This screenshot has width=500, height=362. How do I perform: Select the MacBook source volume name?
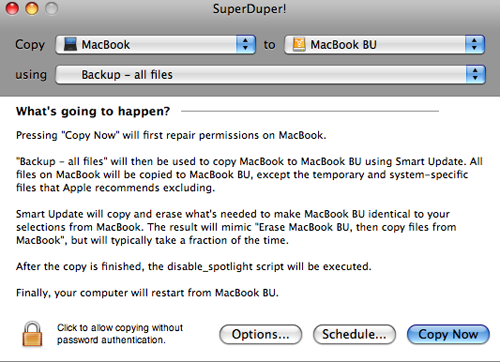106,45
